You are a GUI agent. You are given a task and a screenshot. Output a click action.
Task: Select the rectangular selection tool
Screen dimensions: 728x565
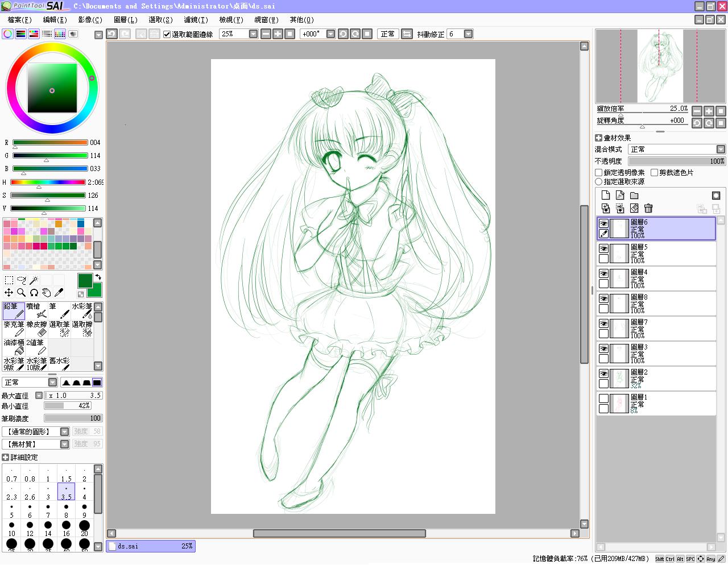[x=9, y=280]
